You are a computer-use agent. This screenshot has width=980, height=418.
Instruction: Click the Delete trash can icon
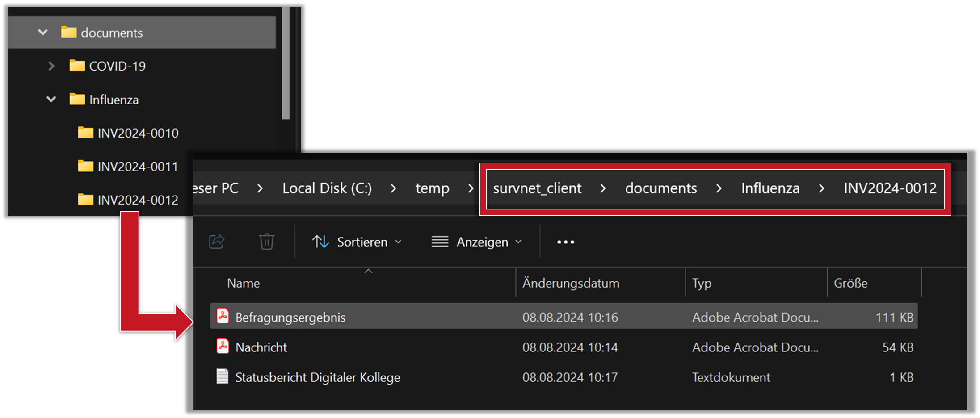pyautogui.click(x=266, y=242)
